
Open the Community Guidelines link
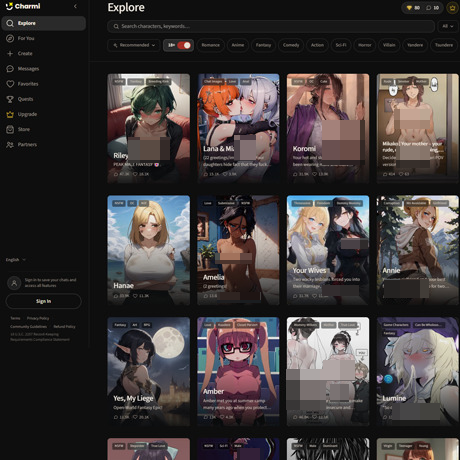pos(28,327)
